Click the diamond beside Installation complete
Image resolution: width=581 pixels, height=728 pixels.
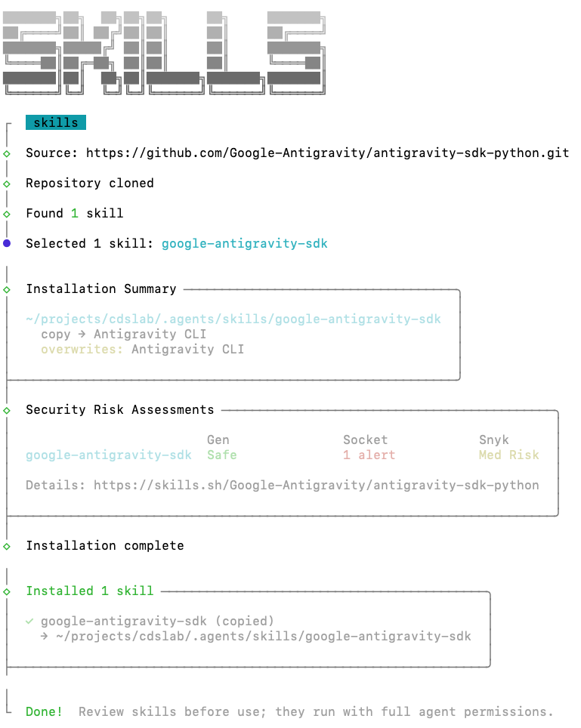coord(7,547)
